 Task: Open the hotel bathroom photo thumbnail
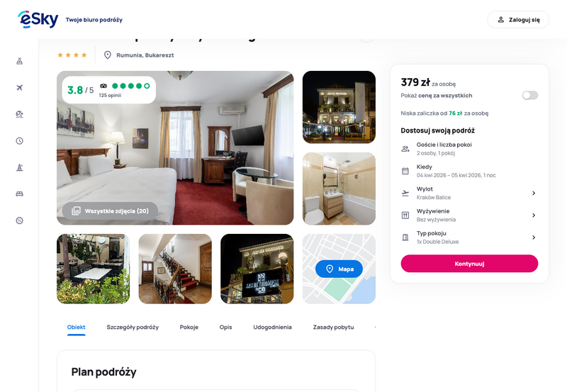339,189
